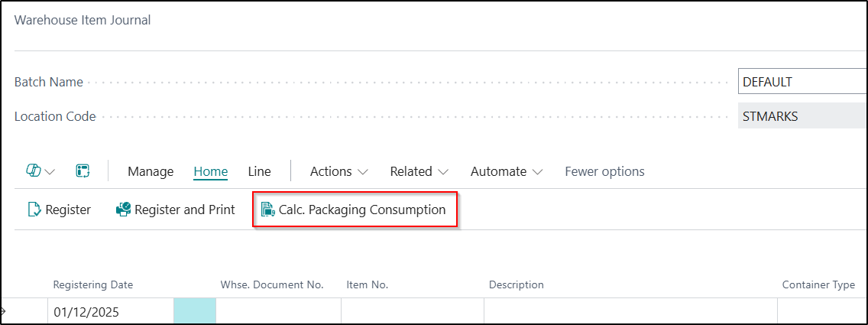Switch to the Manage tab
This screenshot has width=868, height=325.
click(x=151, y=171)
